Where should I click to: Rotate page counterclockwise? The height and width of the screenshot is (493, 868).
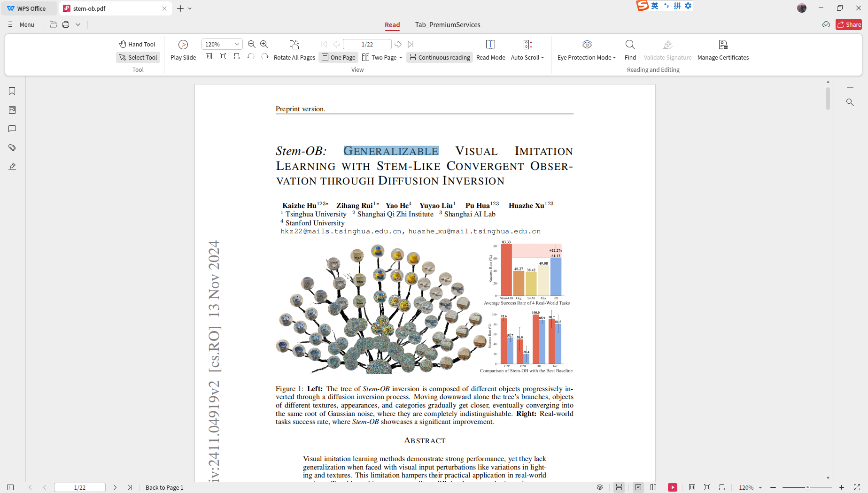pos(251,56)
